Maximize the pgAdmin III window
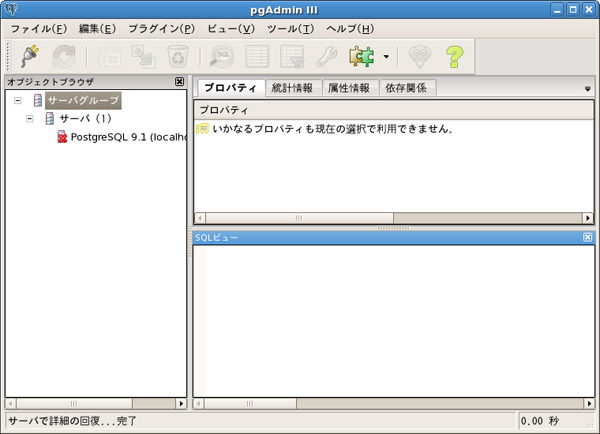600x434 pixels. point(573,10)
